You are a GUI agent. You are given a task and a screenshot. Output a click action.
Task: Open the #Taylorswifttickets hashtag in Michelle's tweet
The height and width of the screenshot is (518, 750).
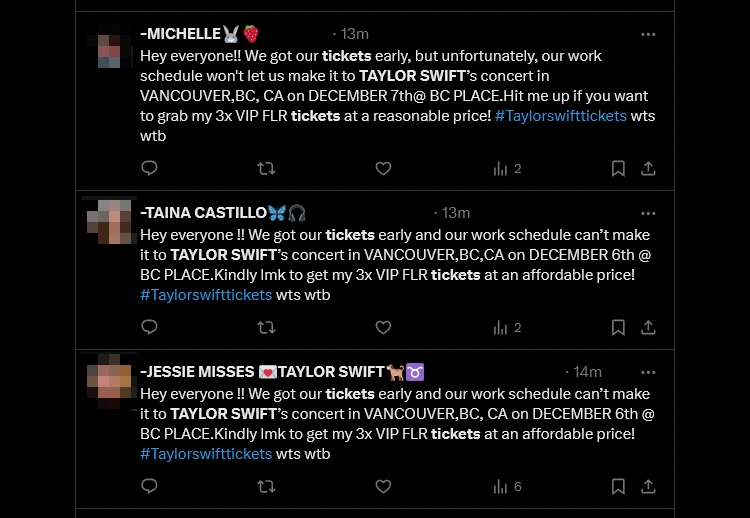pos(560,116)
